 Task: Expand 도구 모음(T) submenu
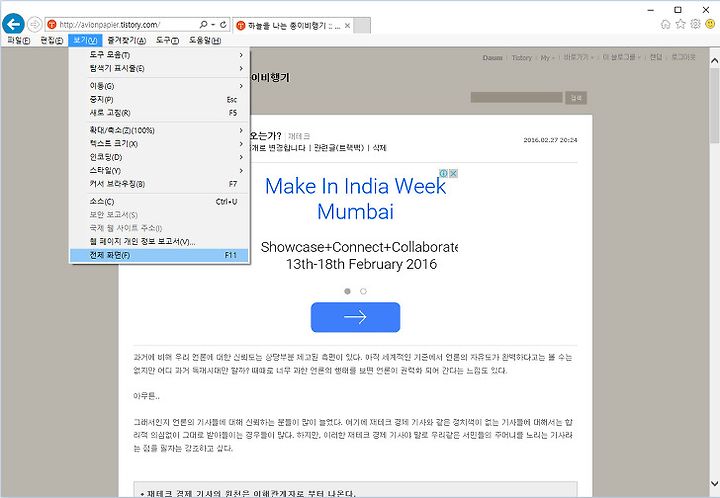tap(159, 55)
